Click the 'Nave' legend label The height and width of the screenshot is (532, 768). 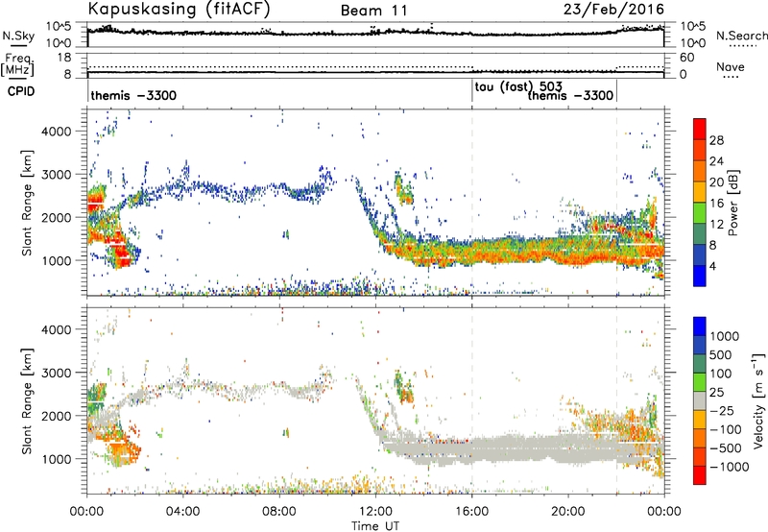click(731, 66)
